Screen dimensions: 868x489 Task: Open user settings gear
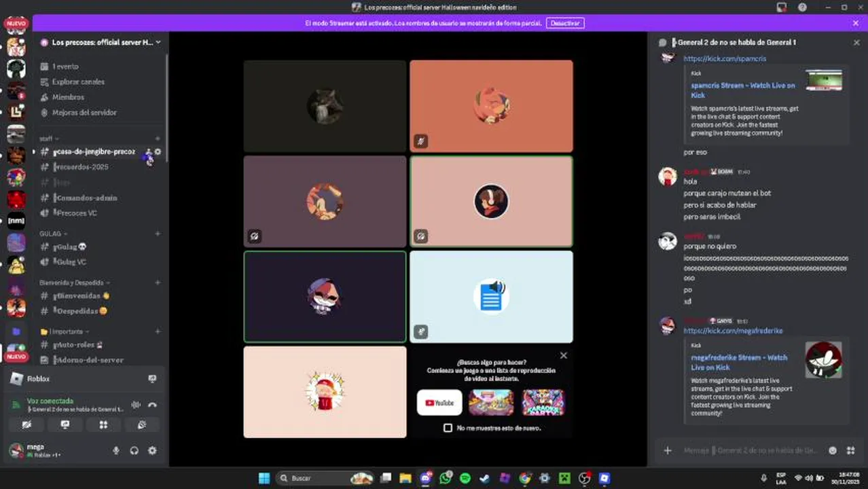[x=152, y=450]
